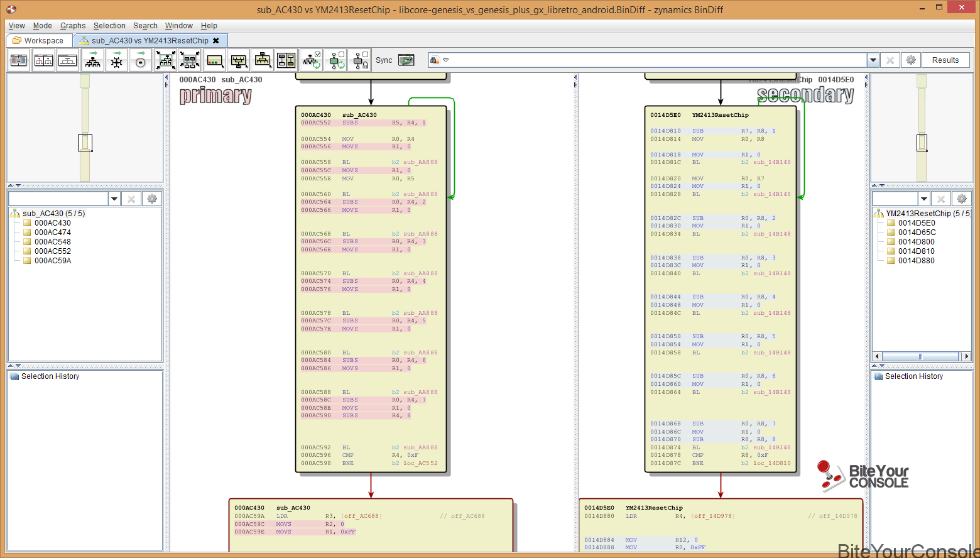The image size is (980, 558).
Task: Select 000AC552 in primary tree
Action: pos(53,251)
